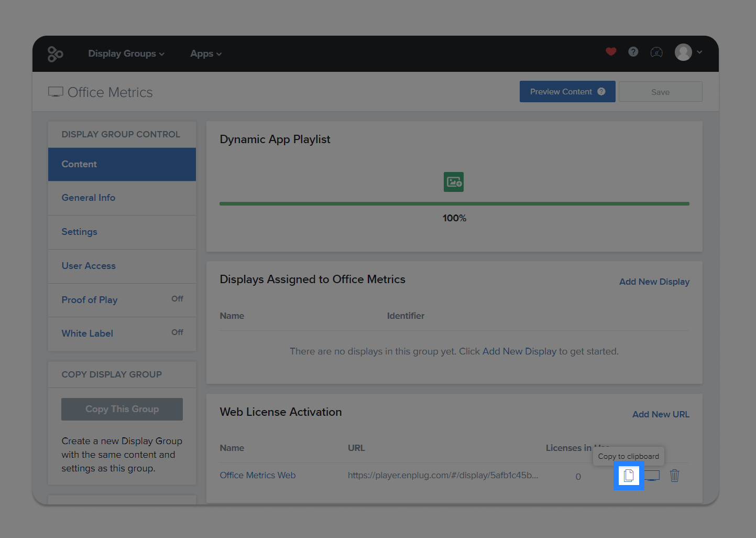Click the Office Metrics page title

pos(110,92)
